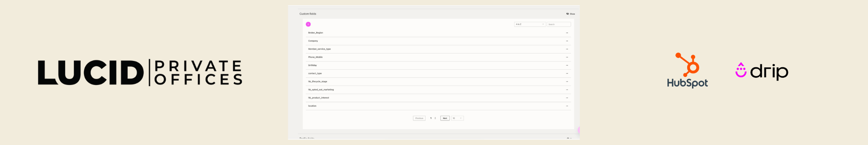Click the Previous page button

419,118
